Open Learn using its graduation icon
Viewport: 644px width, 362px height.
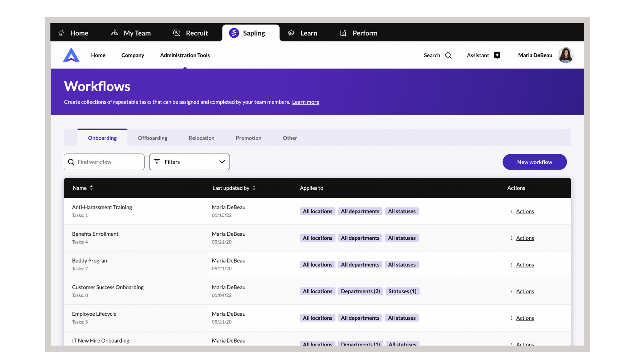pyautogui.click(x=291, y=33)
